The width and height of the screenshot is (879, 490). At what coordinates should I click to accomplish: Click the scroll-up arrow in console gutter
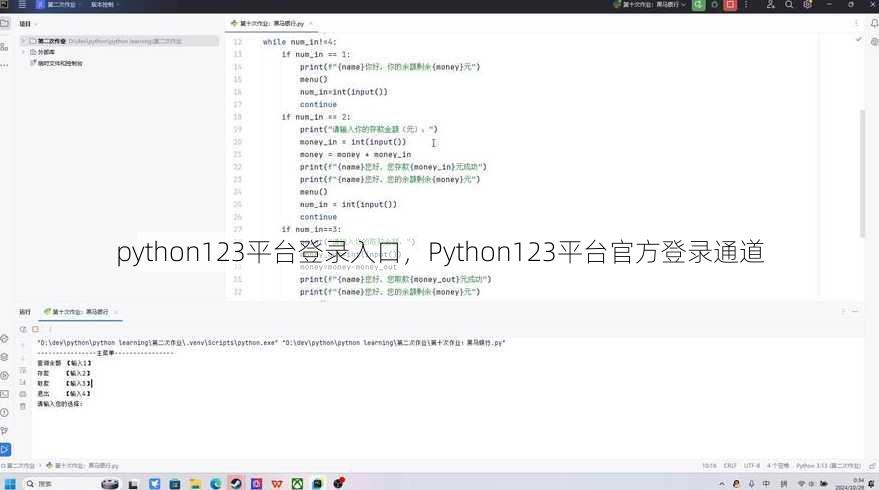coord(23,343)
